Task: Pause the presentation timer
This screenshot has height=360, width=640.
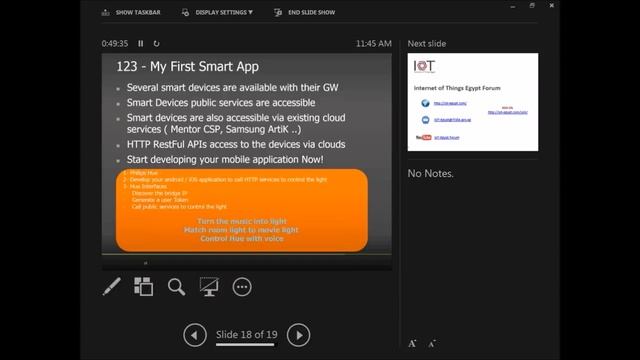Action: (x=141, y=43)
